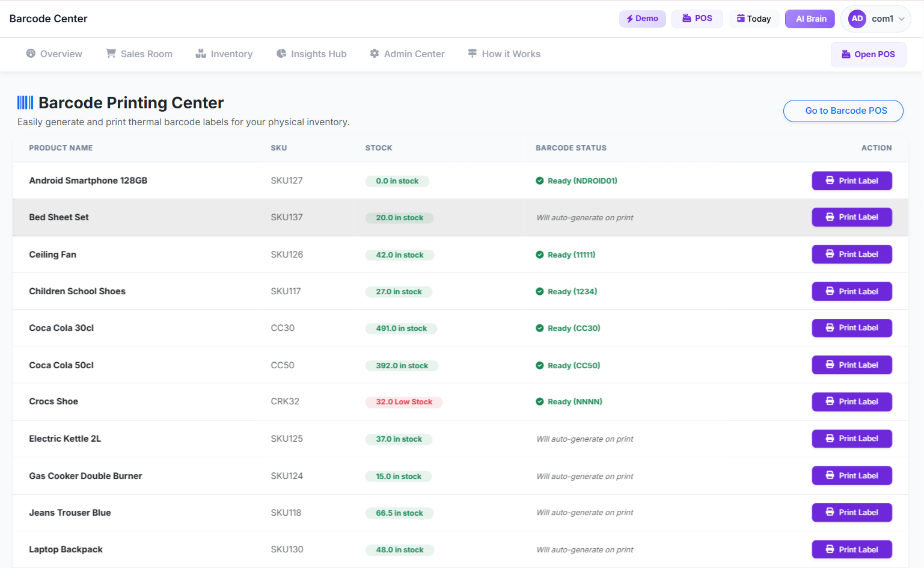This screenshot has height=568, width=924.
Task: Click the gear icon beside Admin Center
Action: [375, 54]
